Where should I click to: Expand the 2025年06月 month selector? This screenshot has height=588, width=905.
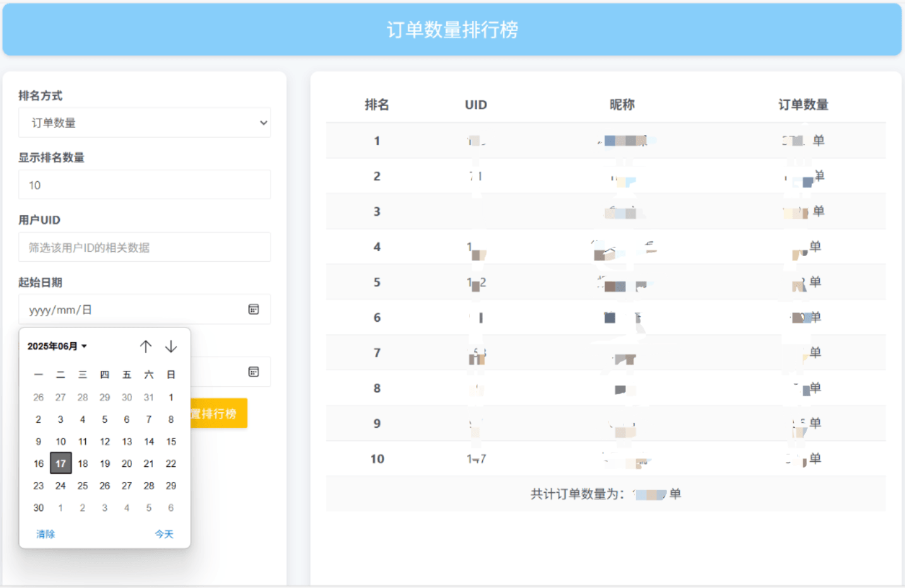tap(57, 346)
